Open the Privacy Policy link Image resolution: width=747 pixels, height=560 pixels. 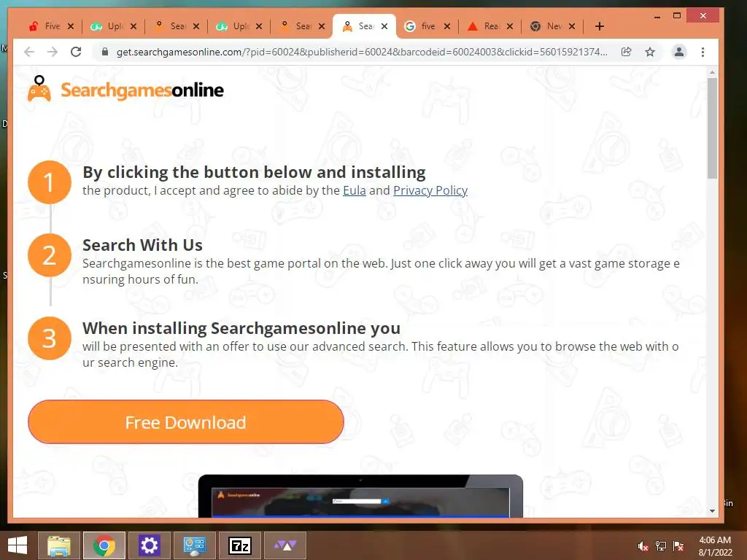pos(430,190)
